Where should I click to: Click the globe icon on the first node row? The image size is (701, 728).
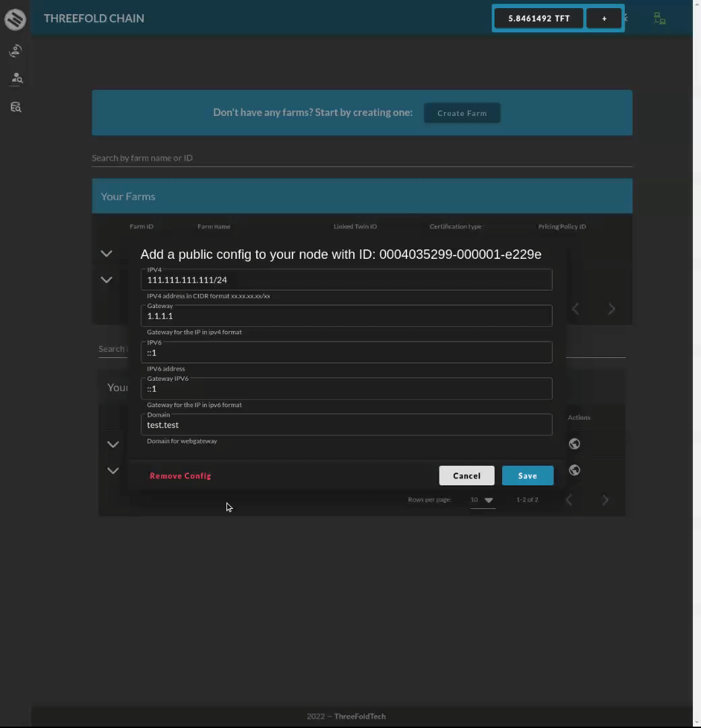[574, 444]
